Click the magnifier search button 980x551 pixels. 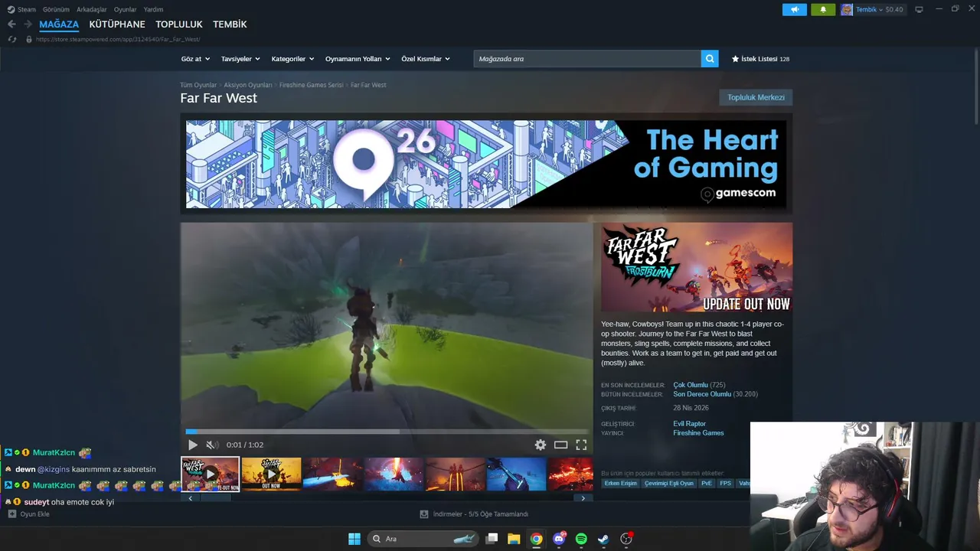point(710,59)
